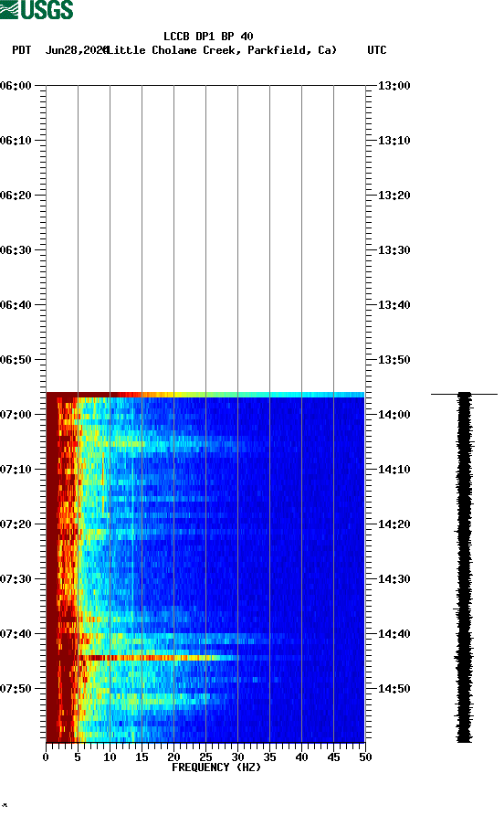Click the '14:30' UTC time label

(394, 579)
